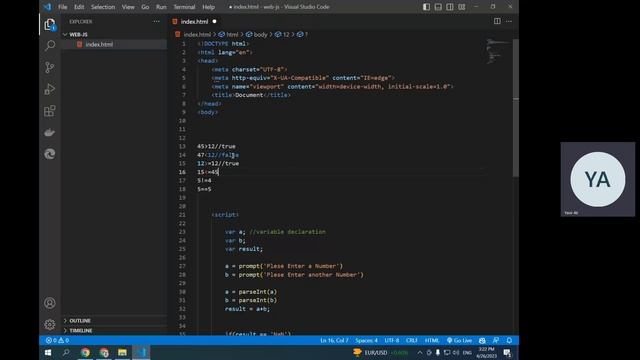
Task: Click the Customize Layout icon
Action: pyautogui.click(x=462, y=7)
